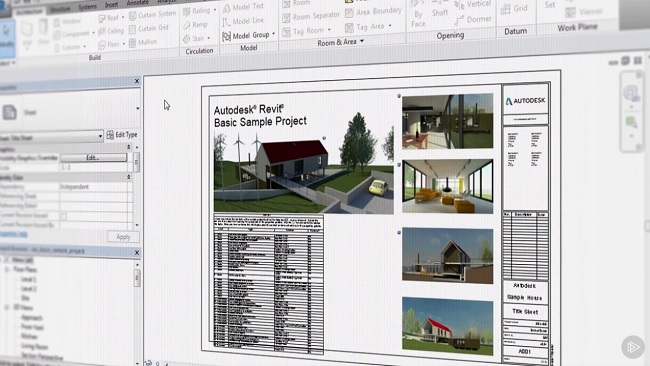Click the Set work plane button
Viewport: 650px width, 366px height.
[550, 5]
